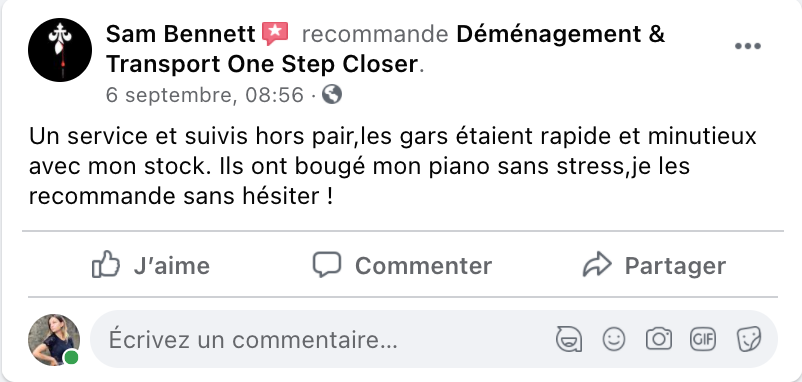Open the emoji smiley picker

[614, 339]
